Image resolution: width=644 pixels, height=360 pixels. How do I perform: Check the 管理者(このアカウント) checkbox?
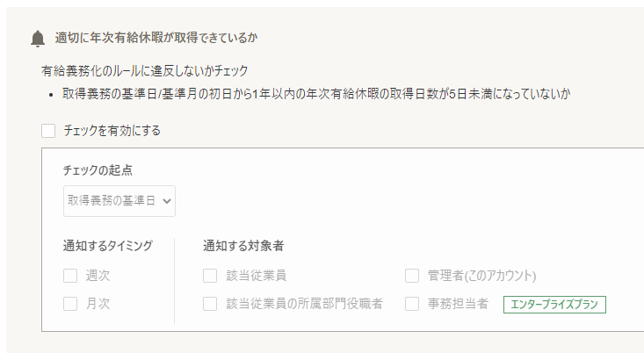click(x=412, y=276)
